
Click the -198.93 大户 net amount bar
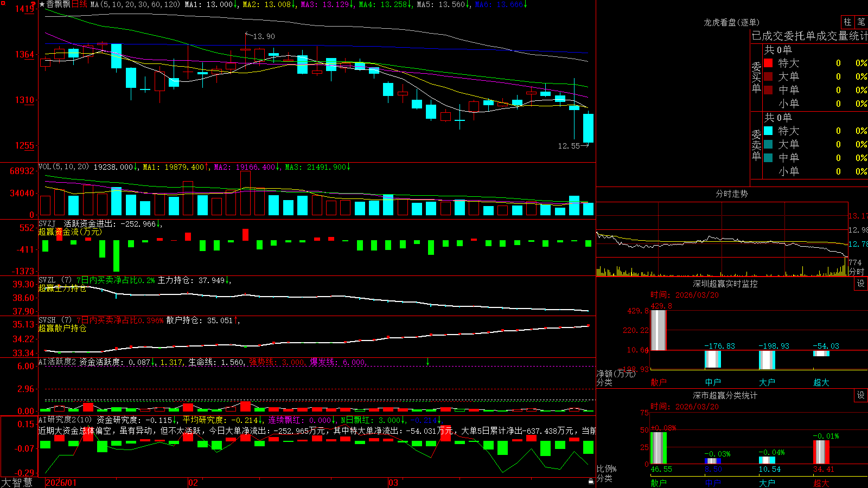tap(767, 360)
